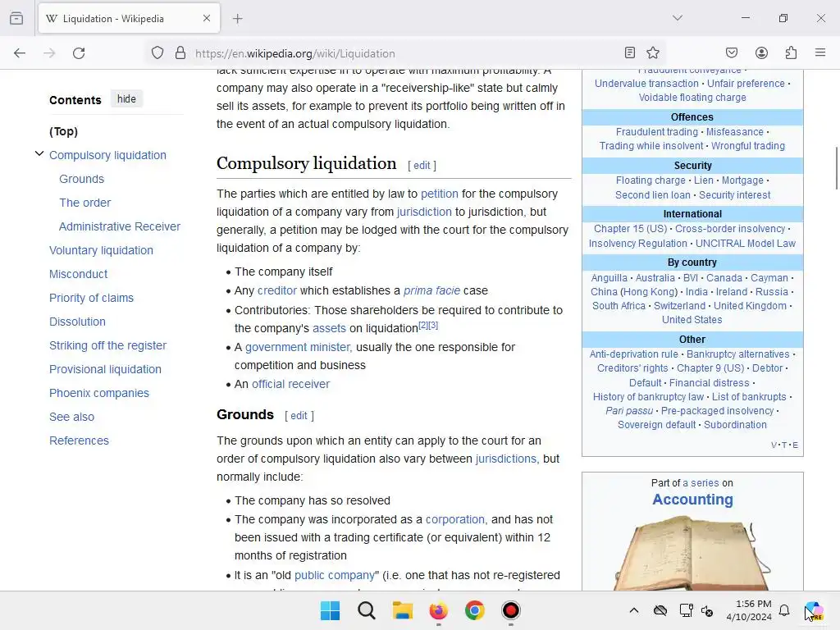Open United Kingdom country link
The height and width of the screenshot is (630, 840).
(750, 306)
